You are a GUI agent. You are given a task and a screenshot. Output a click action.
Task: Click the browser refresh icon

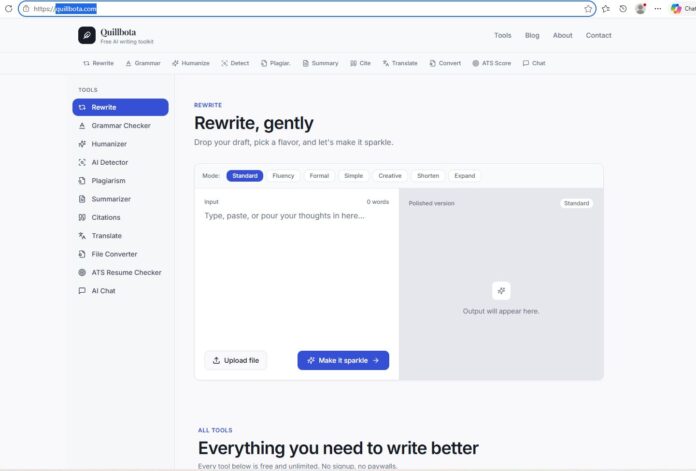point(8,8)
